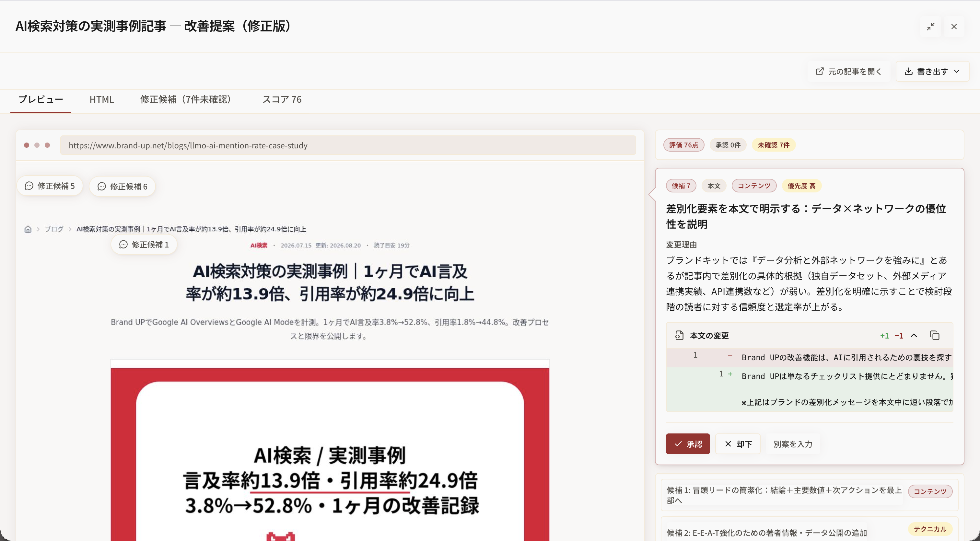Screen dimensions: 980x541
Task: Click the article headline AI検索対策の実測事例
Action: point(330,282)
